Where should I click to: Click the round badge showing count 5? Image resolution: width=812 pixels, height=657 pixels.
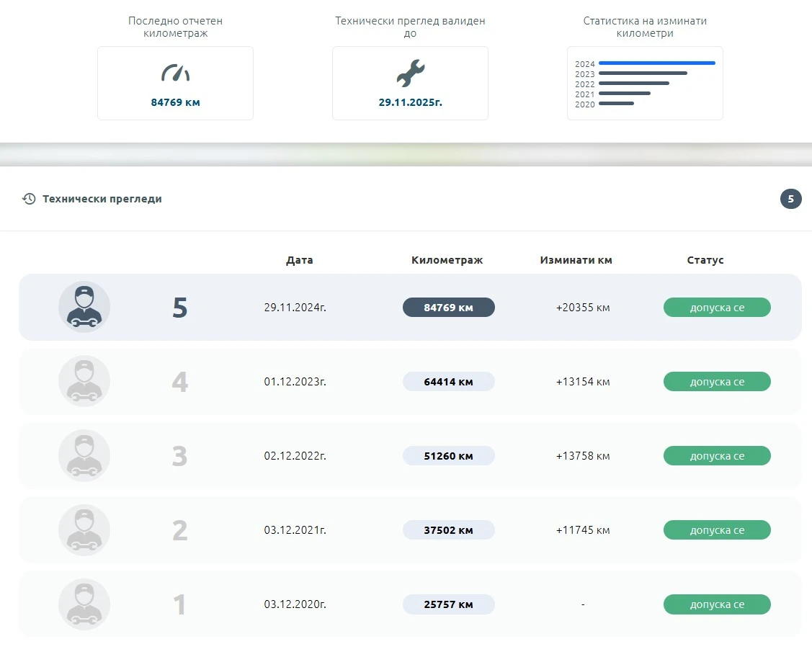coord(790,199)
